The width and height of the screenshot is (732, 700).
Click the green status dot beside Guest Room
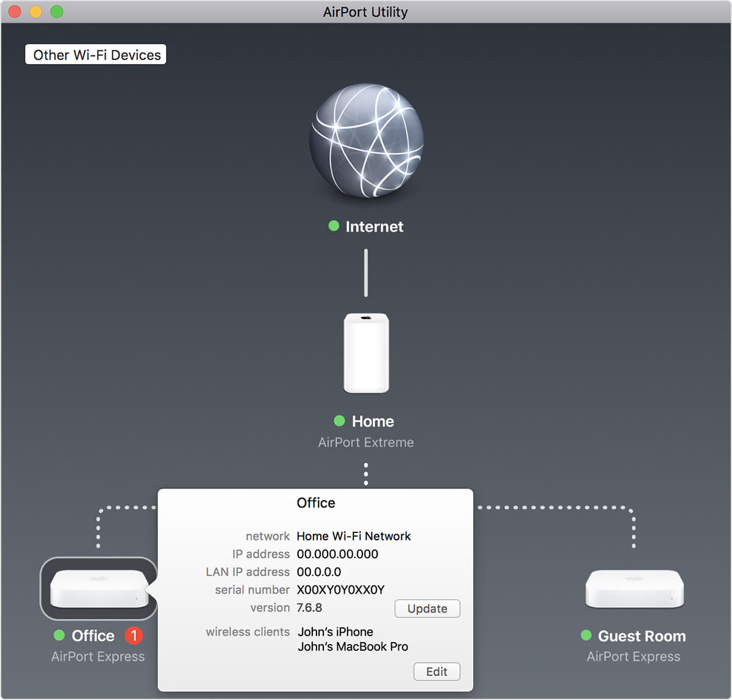(x=586, y=635)
